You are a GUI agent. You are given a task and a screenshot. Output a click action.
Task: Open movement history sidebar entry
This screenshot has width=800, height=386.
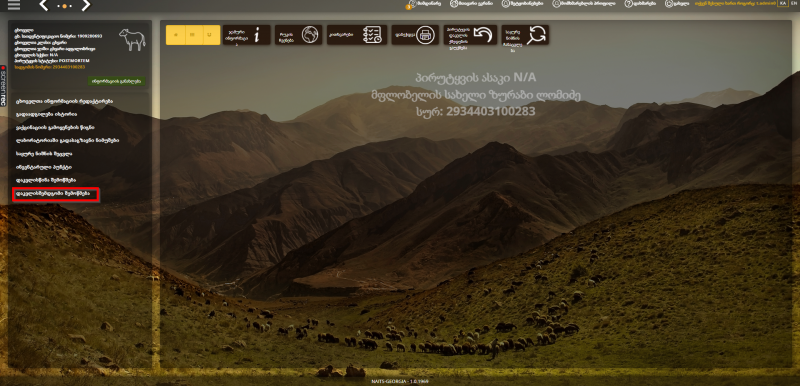47,114
